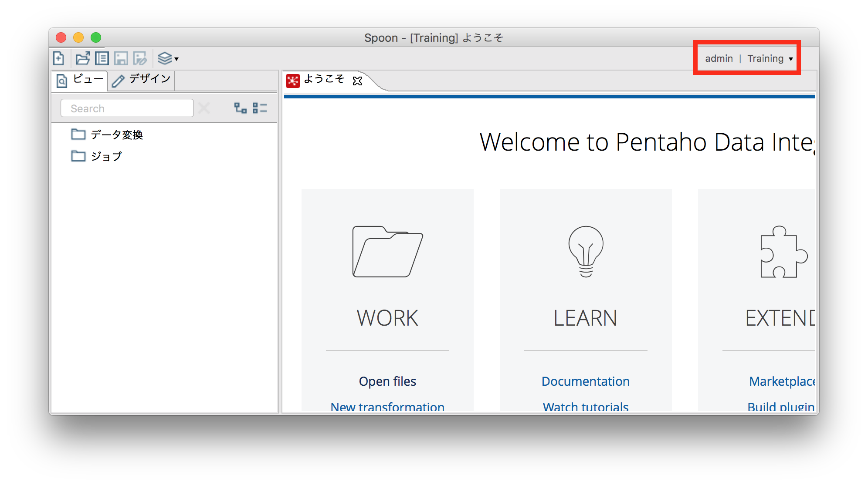Click the New transformation link
The width and height of the screenshot is (868, 485).
(x=387, y=407)
